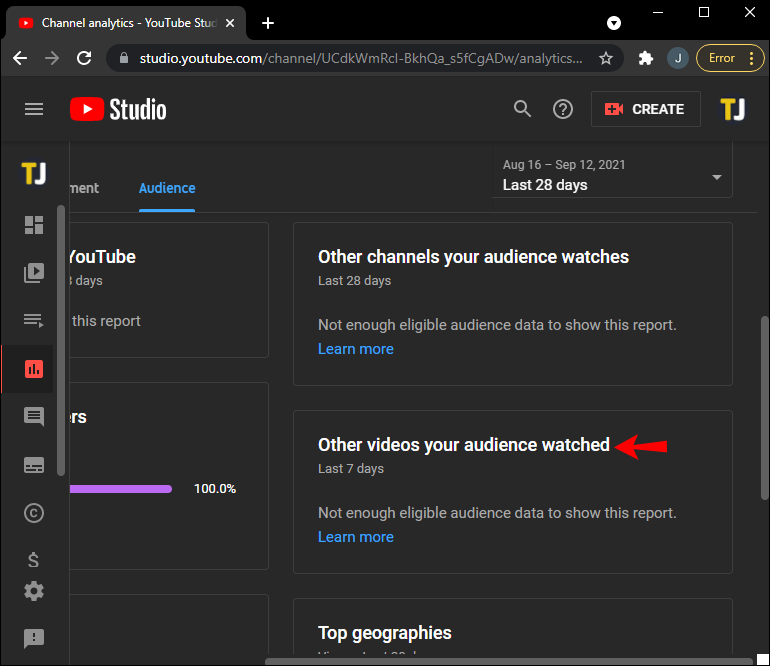Select the Analytics bar chart icon
The width and height of the screenshot is (770, 666).
(34, 369)
